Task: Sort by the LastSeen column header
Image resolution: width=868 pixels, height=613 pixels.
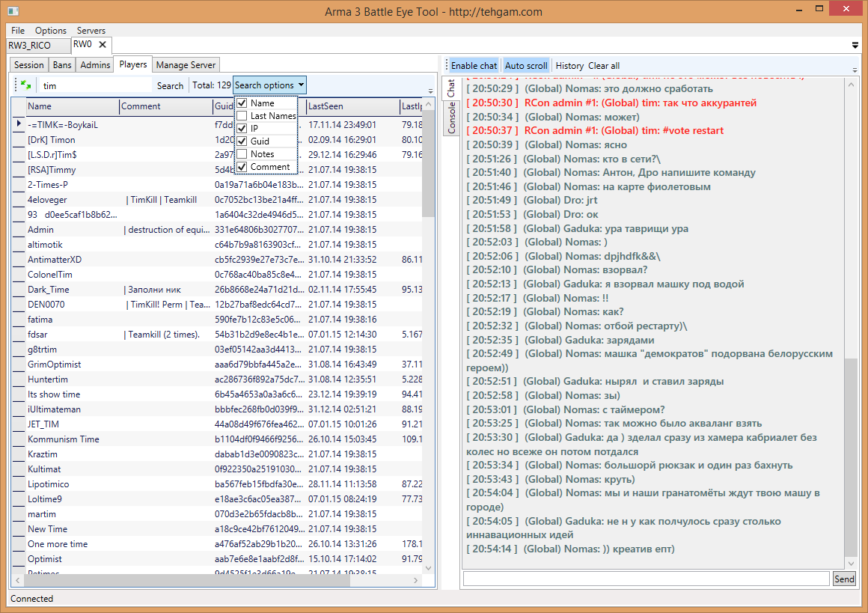Action: click(x=352, y=106)
